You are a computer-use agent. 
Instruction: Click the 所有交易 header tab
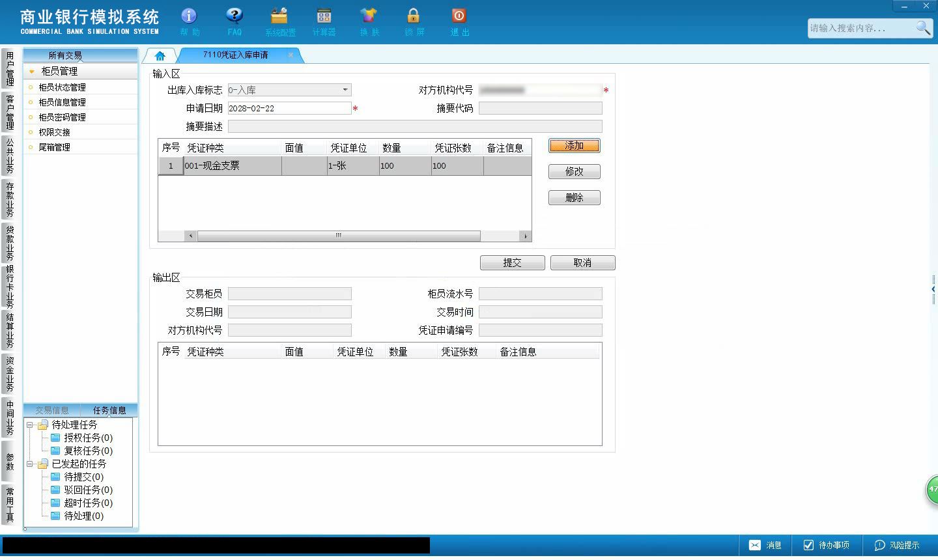point(65,55)
